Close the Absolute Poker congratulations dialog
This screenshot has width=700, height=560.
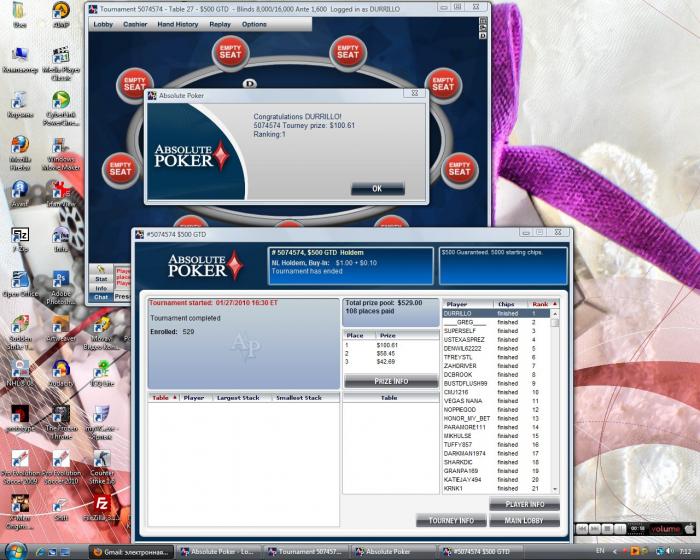pyautogui.click(x=414, y=93)
